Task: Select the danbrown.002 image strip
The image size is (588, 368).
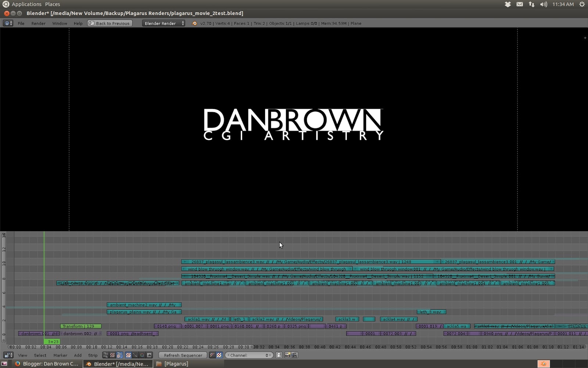Action: tap(80, 333)
